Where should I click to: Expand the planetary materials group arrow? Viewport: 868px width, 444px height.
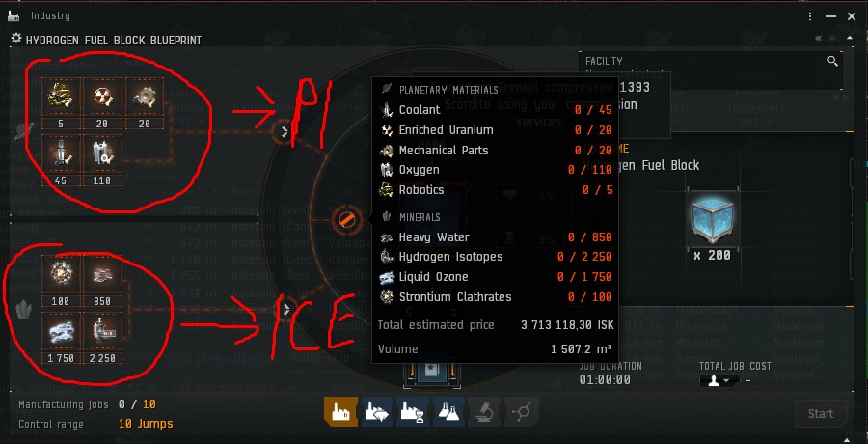click(x=284, y=131)
